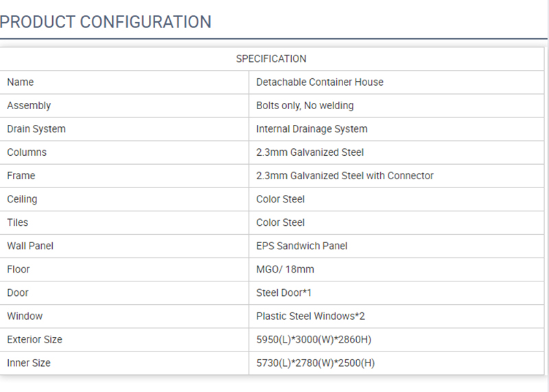Screen dimensions: 549x392
Task: Click the 5950(L)*3000(W)*2860H) dimensions value
Action: tap(314, 339)
